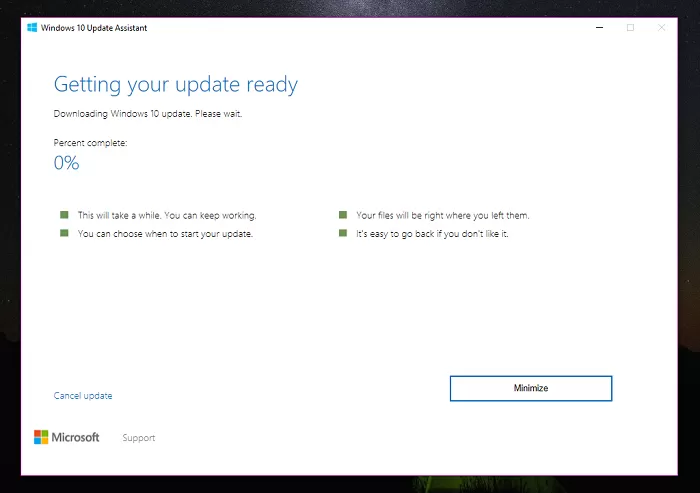700x493 pixels.
Task: Click 'You can choose when to start' text
Action: 165,234
